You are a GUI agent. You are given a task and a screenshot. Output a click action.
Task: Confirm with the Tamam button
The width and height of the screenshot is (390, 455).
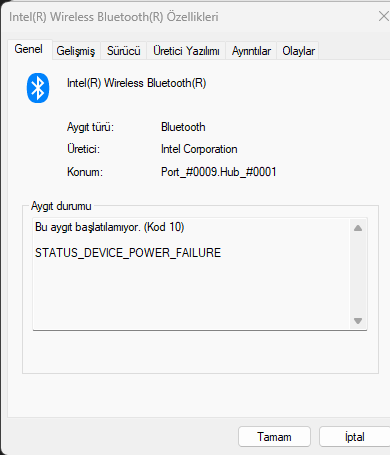pyautogui.click(x=274, y=437)
